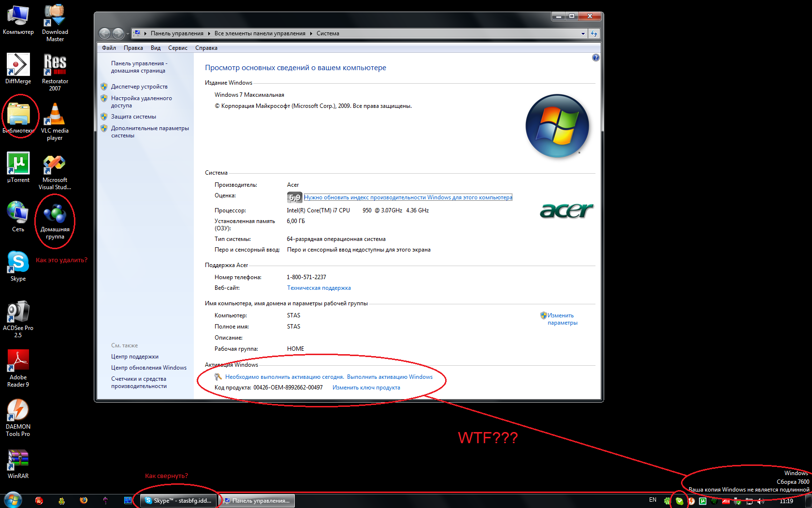
Task: Open the recent pages dropdown arrow
Action: click(x=128, y=33)
